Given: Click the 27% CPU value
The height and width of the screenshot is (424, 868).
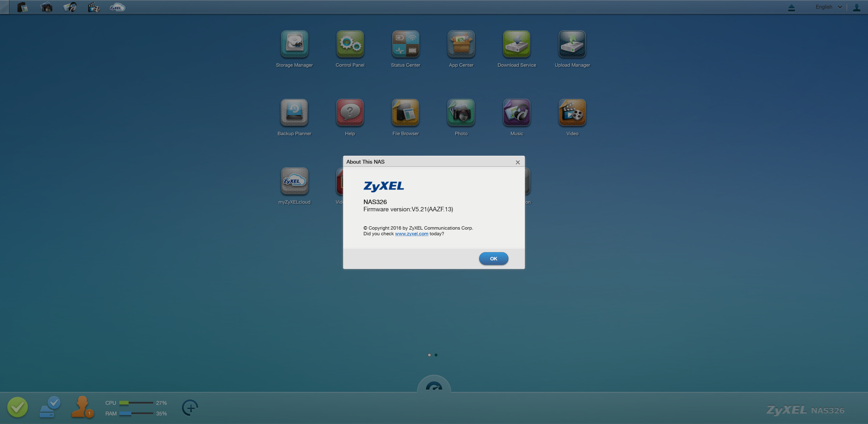Looking at the screenshot, I should point(161,403).
